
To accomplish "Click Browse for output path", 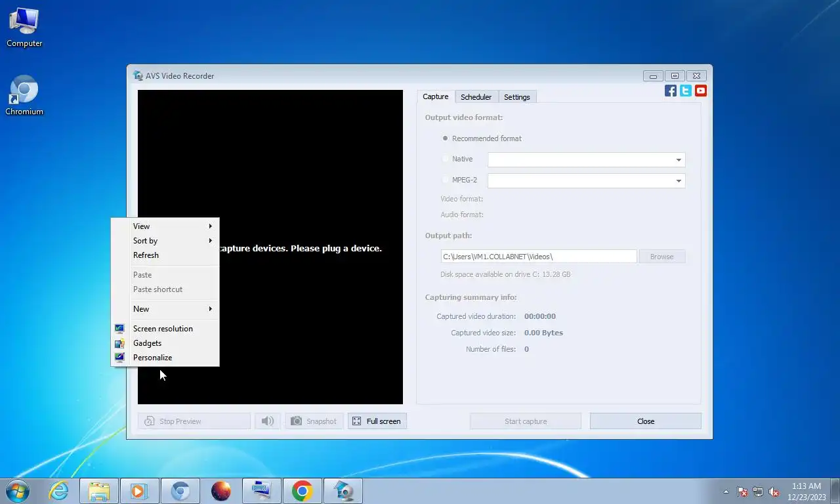I will [662, 257].
